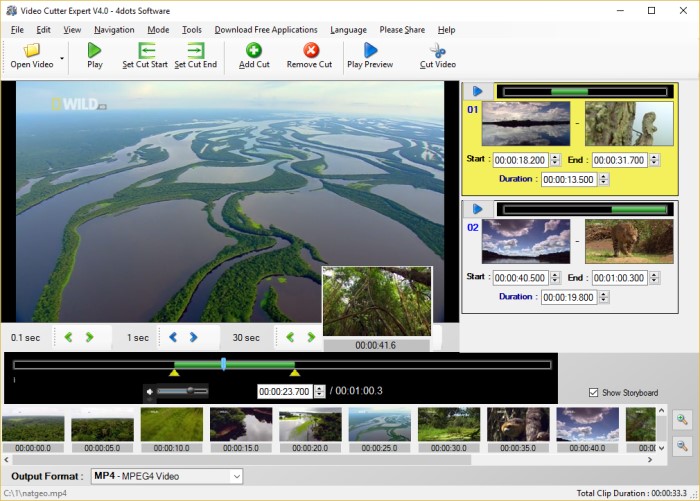Screen dimensions: 700x501
Task: Open the Navigation menu
Action: [114, 30]
